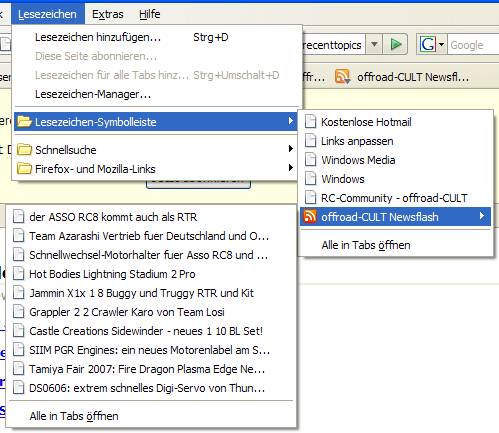The height and width of the screenshot is (433, 499).
Task: Open the Hilfe menu
Action: (x=150, y=14)
